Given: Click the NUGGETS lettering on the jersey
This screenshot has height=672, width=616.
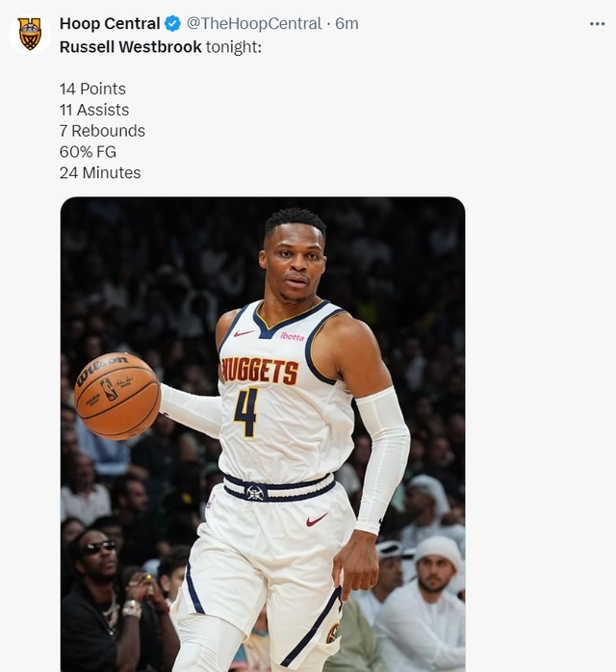Looking at the screenshot, I should [260, 371].
